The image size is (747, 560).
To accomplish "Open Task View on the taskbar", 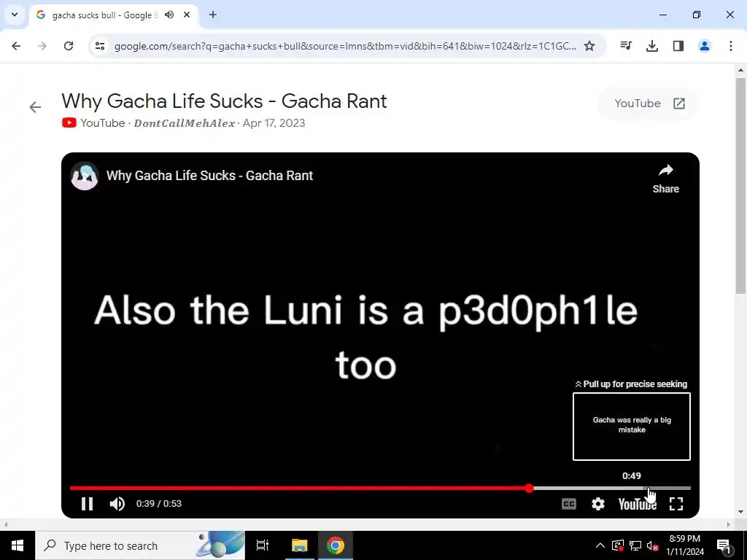I will [263, 545].
